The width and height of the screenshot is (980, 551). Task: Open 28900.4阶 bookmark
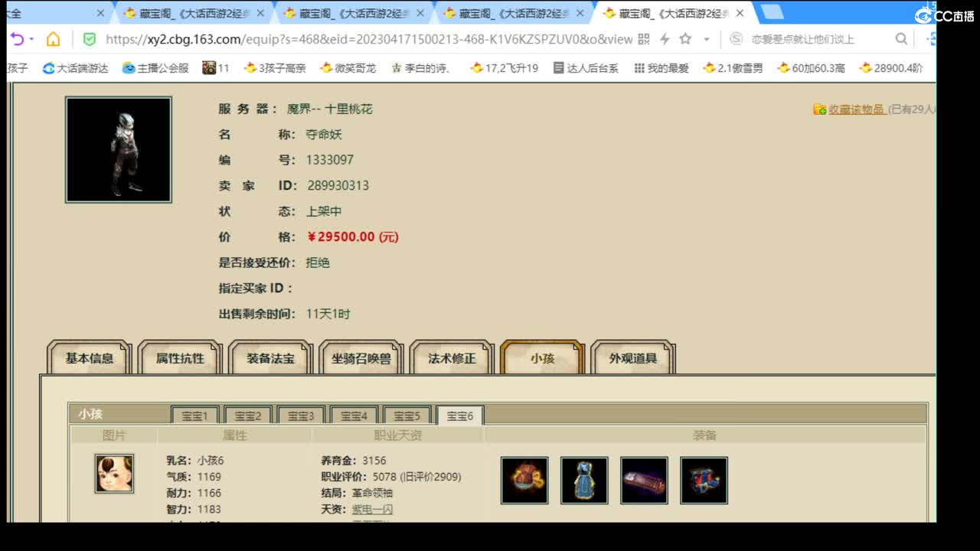coord(891,68)
